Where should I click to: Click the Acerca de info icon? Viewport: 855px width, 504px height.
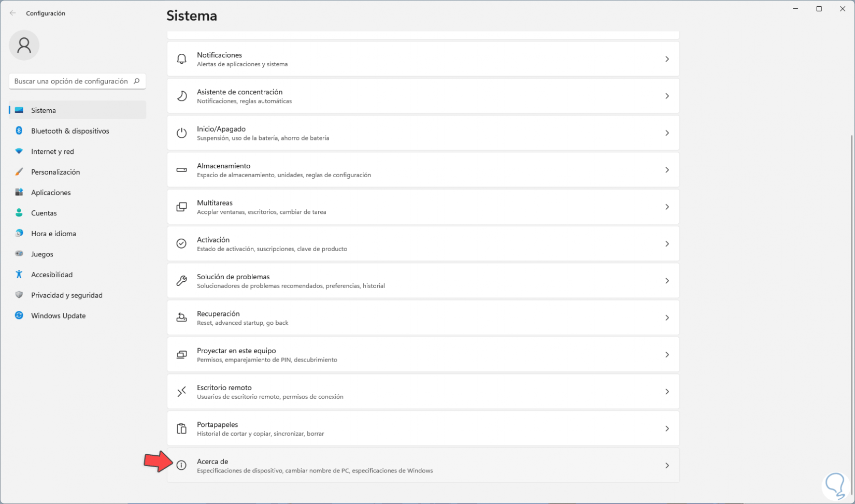[181, 466]
